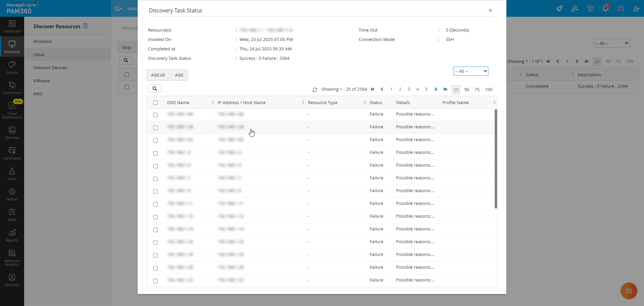Tick the select-all checkbox in the table header
Screen dimensions: 644x306
tap(155, 103)
